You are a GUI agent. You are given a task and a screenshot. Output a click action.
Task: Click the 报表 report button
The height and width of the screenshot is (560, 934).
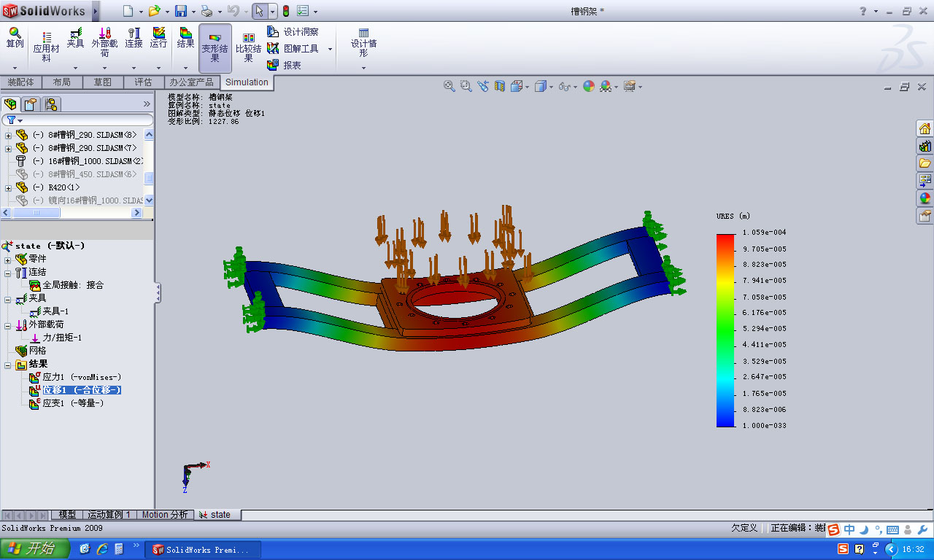284,65
